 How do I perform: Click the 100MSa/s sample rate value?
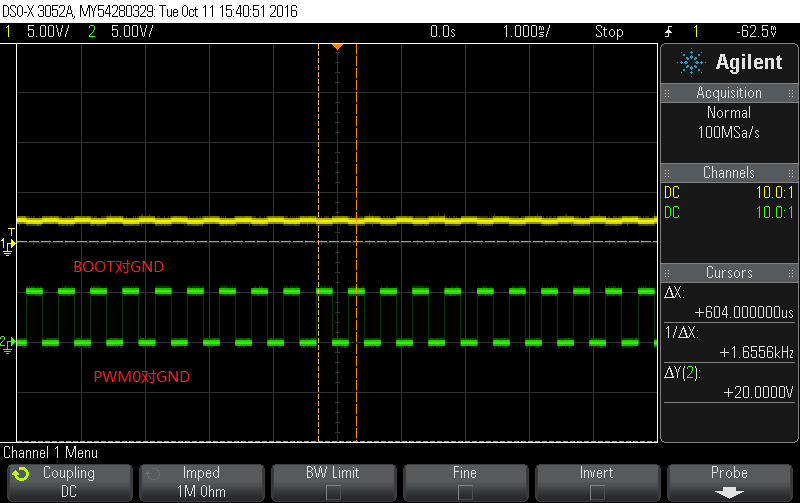coord(729,133)
